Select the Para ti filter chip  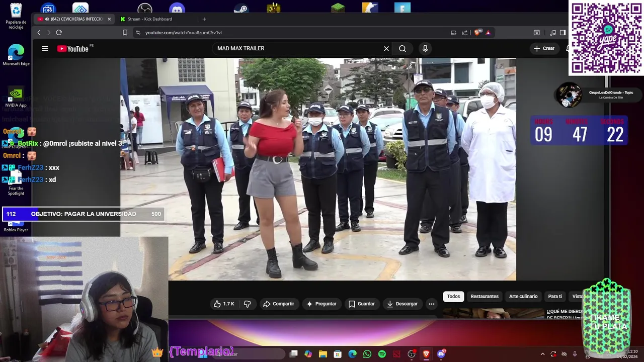coord(555,296)
